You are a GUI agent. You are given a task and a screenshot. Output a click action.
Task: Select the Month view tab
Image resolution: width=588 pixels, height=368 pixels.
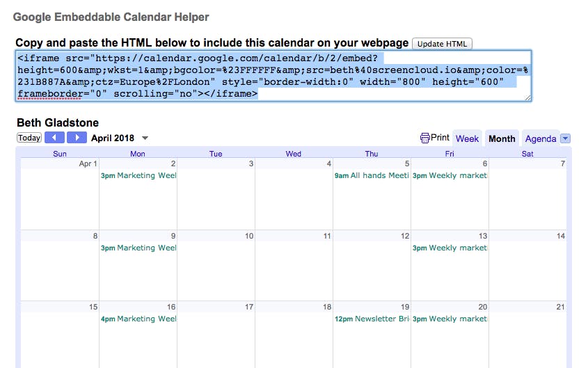[502, 138]
